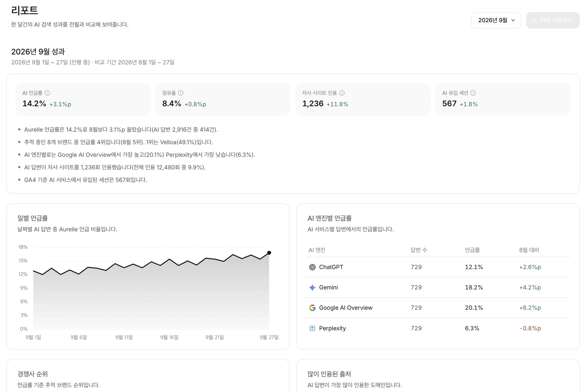
Task: Click the 1,236 자사 사이트 인용 value
Action: [x=313, y=104]
